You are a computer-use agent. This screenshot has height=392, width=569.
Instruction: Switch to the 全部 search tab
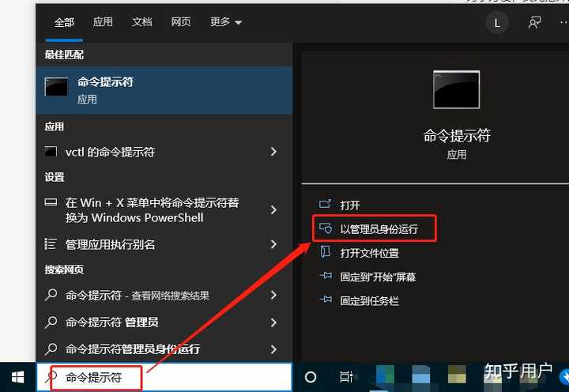[64, 22]
